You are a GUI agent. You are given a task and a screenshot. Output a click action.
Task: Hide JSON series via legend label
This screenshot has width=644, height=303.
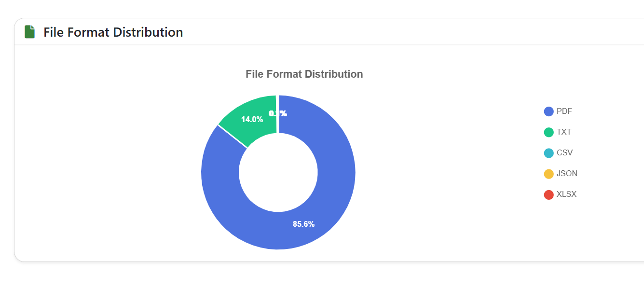567,174
